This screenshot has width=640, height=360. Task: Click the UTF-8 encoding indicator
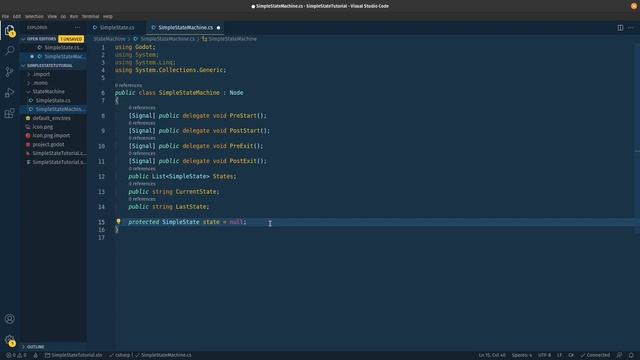click(x=544, y=355)
